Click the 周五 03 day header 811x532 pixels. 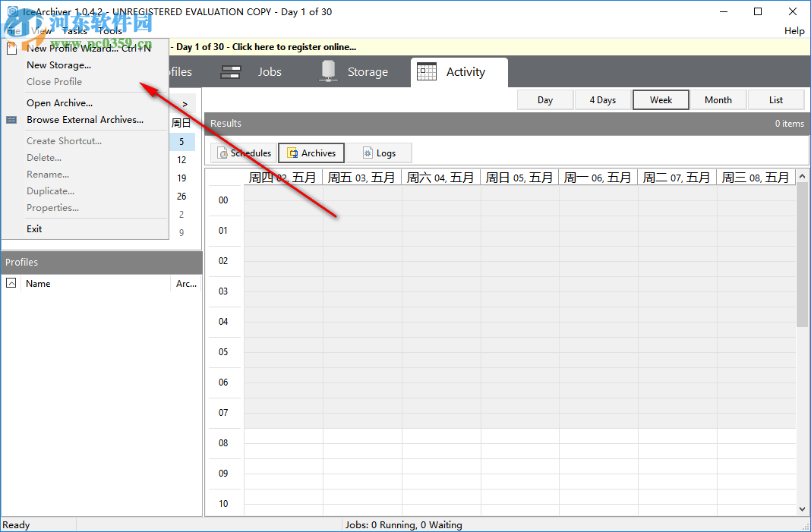pos(362,178)
